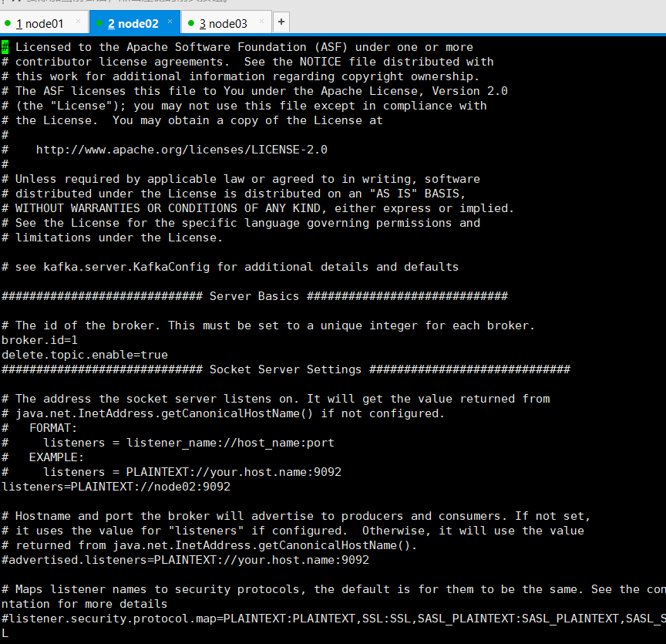Click the 'WITHOUT WARRANTIES OR CONDITIONS' line

pyautogui.click(x=257, y=208)
